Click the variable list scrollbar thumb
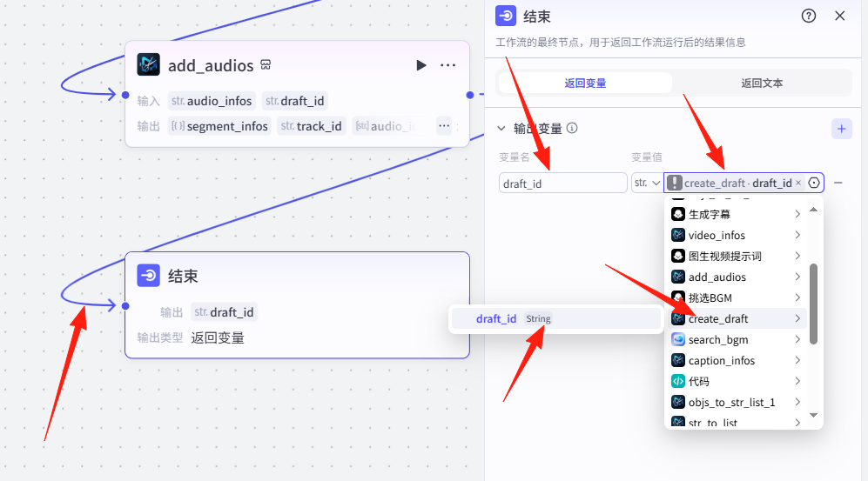Image resolution: width=868 pixels, height=481 pixels. (x=814, y=304)
